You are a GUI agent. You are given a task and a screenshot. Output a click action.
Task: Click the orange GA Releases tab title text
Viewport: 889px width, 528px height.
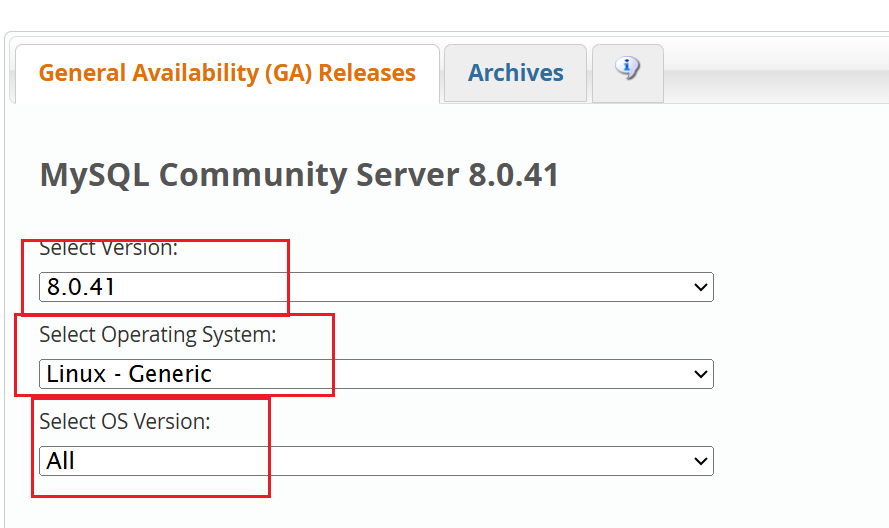(227, 73)
